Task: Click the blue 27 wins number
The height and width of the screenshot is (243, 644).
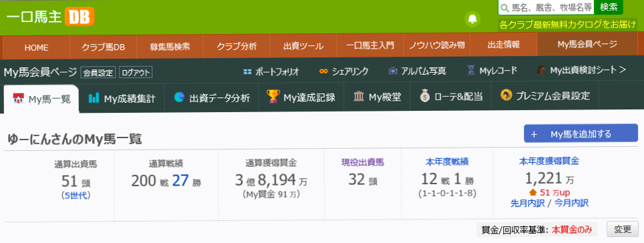Action: coord(180,180)
